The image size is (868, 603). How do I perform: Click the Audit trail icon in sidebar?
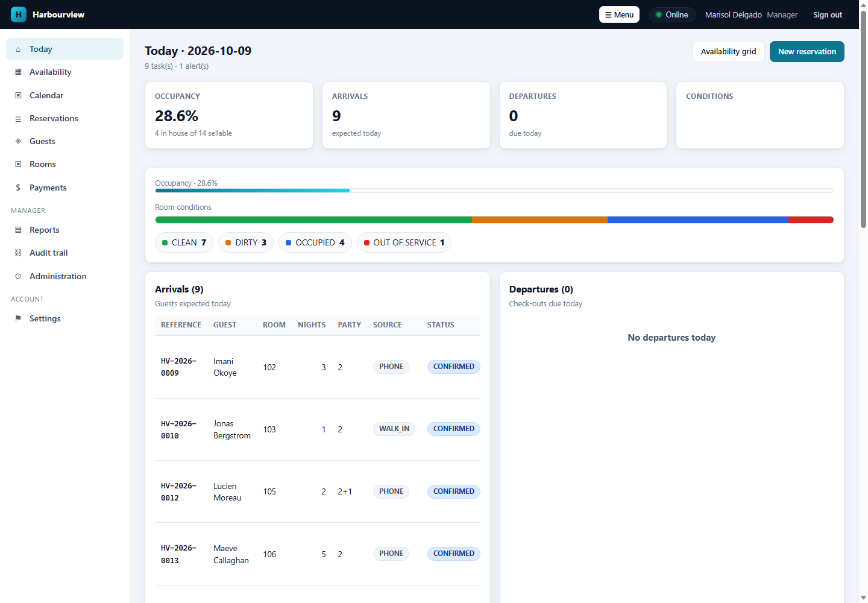point(18,253)
